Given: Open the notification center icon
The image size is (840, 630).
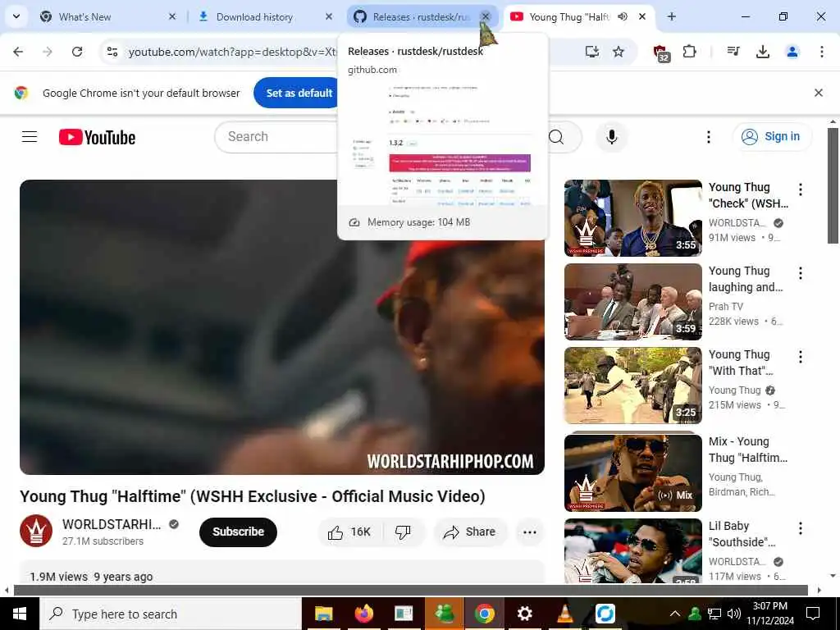Looking at the screenshot, I should point(813,614).
